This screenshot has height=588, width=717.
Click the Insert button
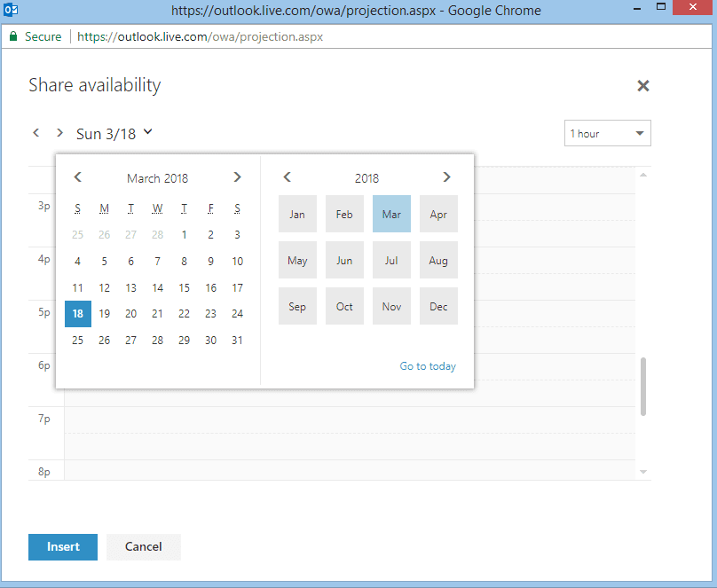coord(63,547)
